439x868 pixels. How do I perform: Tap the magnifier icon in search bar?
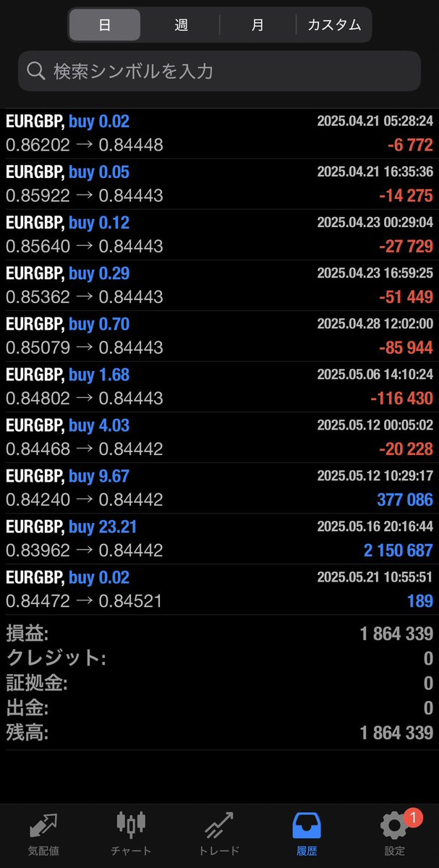pyautogui.click(x=35, y=71)
